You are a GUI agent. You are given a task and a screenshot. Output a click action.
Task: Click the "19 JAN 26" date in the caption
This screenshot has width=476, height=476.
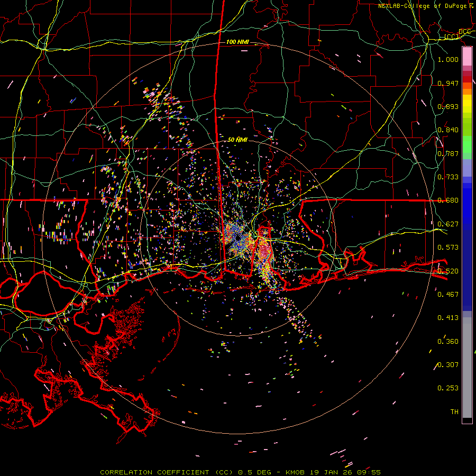click(x=331, y=472)
